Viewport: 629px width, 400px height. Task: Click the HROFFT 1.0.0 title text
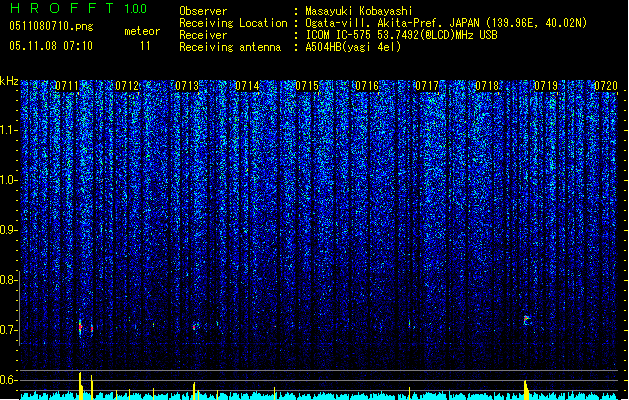coord(78,8)
